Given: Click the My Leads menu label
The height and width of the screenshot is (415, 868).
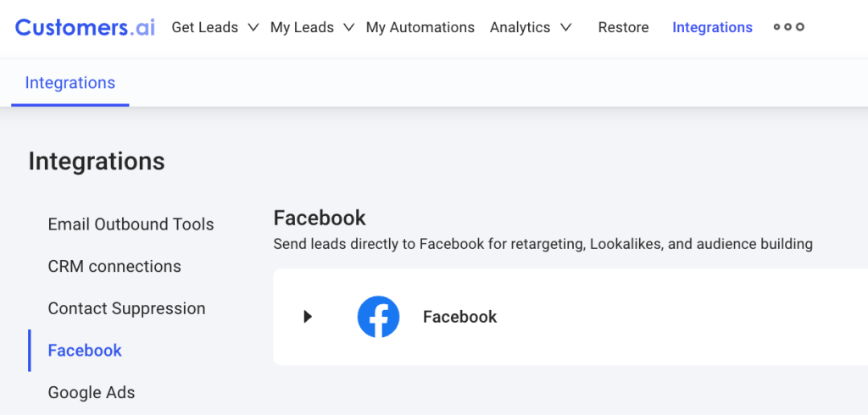Looking at the screenshot, I should click(303, 27).
